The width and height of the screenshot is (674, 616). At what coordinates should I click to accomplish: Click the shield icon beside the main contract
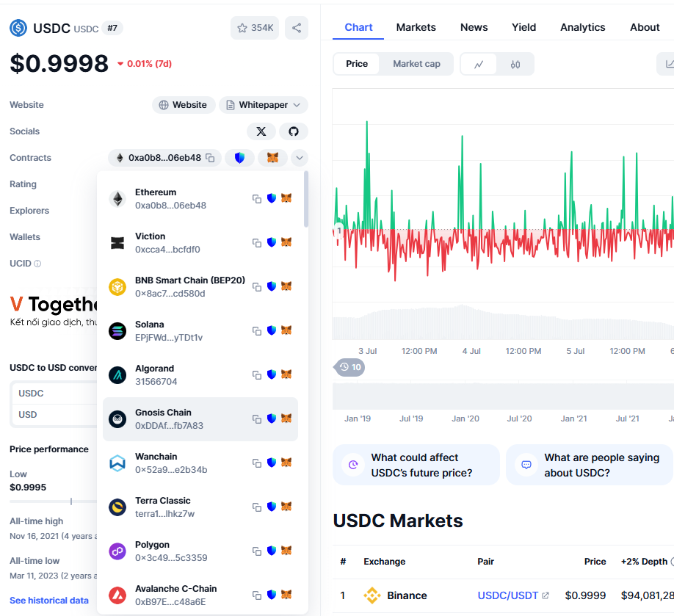pyautogui.click(x=239, y=157)
